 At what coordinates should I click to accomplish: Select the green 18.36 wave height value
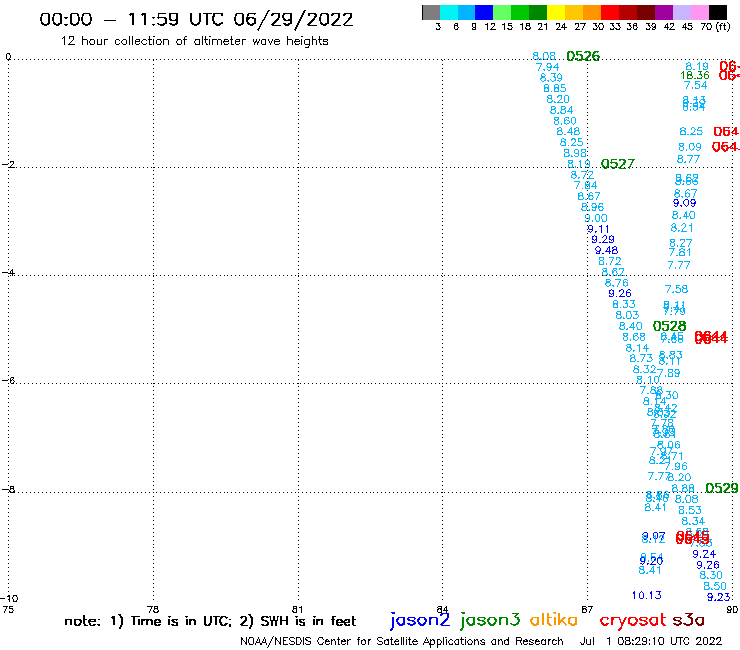coord(695,75)
